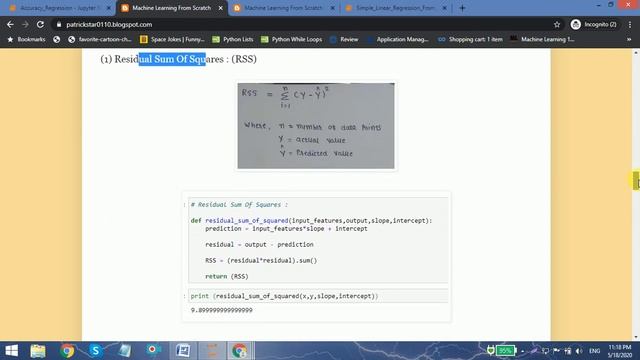Open the taskbar clock and date
Image resolution: width=640 pixels, height=360 pixels.
620,351
